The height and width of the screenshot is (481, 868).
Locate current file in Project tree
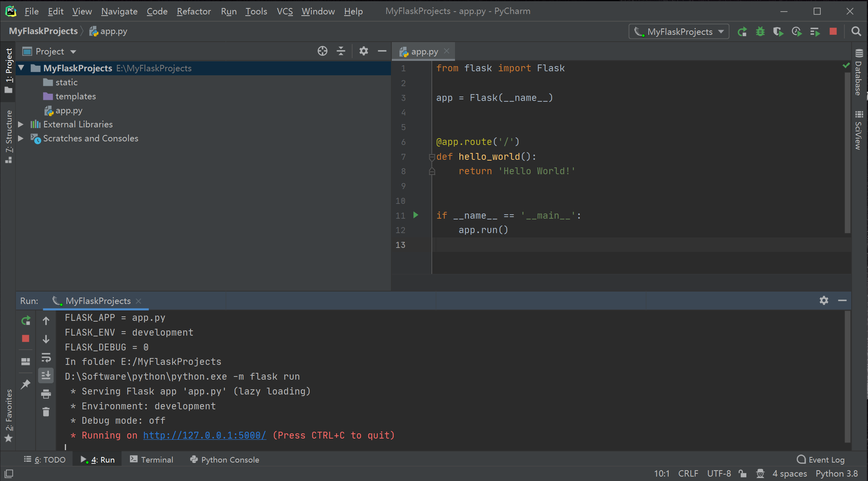click(322, 51)
